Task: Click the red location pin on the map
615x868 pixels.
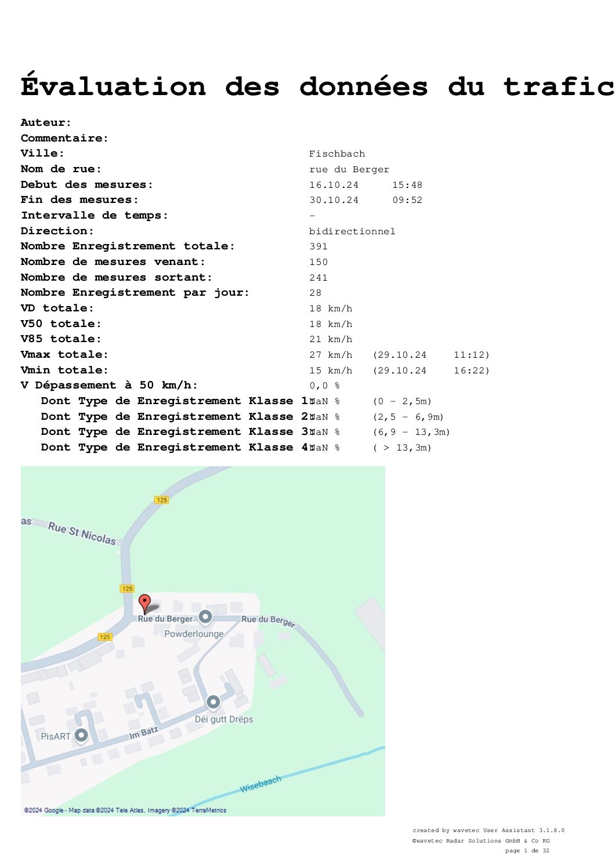Action: (145, 604)
